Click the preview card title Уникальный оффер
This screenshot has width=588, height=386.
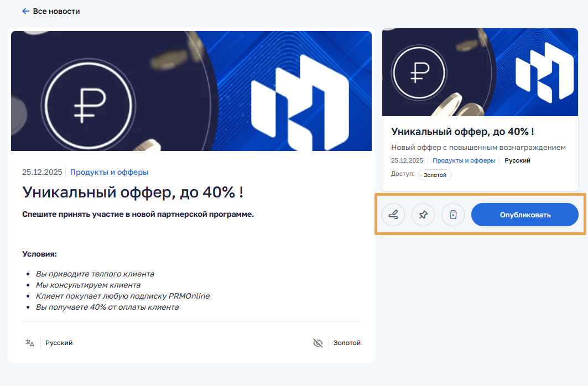pos(462,132)
